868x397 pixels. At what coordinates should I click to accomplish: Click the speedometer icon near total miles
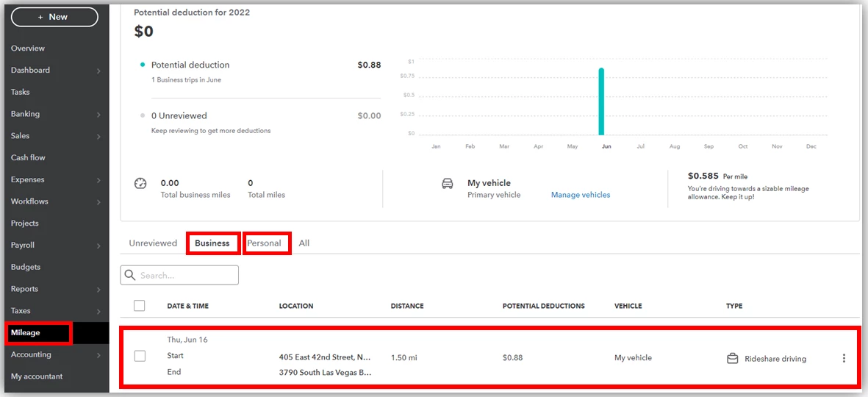pyautogui.click(x=140, y=183)
